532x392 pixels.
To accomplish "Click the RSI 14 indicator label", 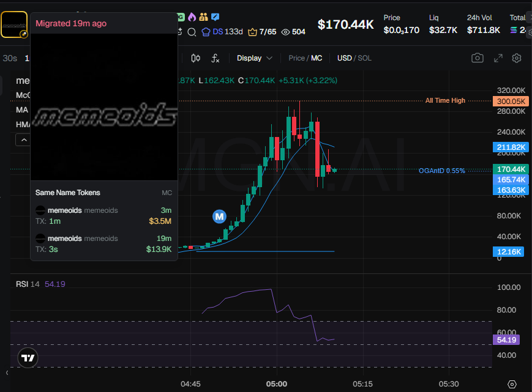I will coord(28,284).
